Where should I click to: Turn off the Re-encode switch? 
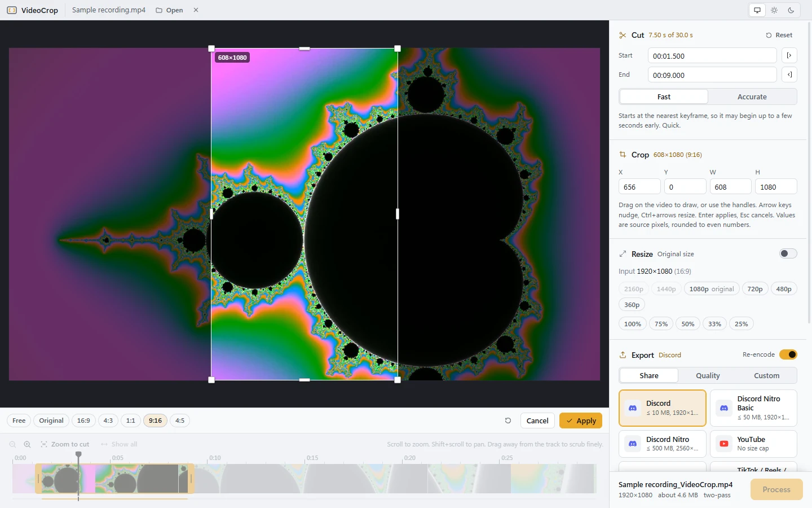click(788, 354)
